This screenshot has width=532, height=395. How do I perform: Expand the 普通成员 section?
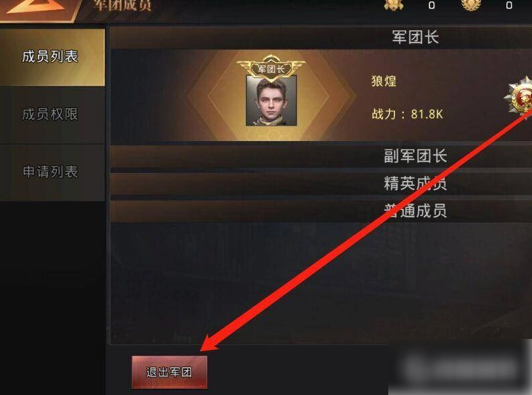[321, 211]
